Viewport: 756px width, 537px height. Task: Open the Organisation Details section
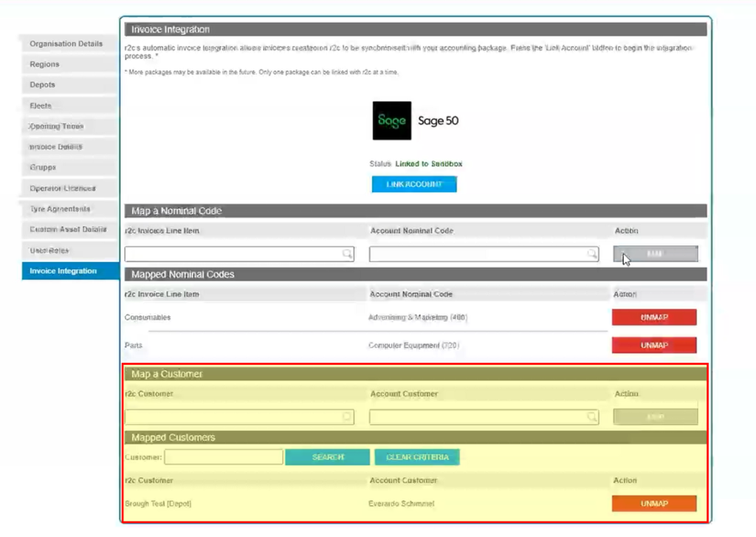tap(66, 44)
